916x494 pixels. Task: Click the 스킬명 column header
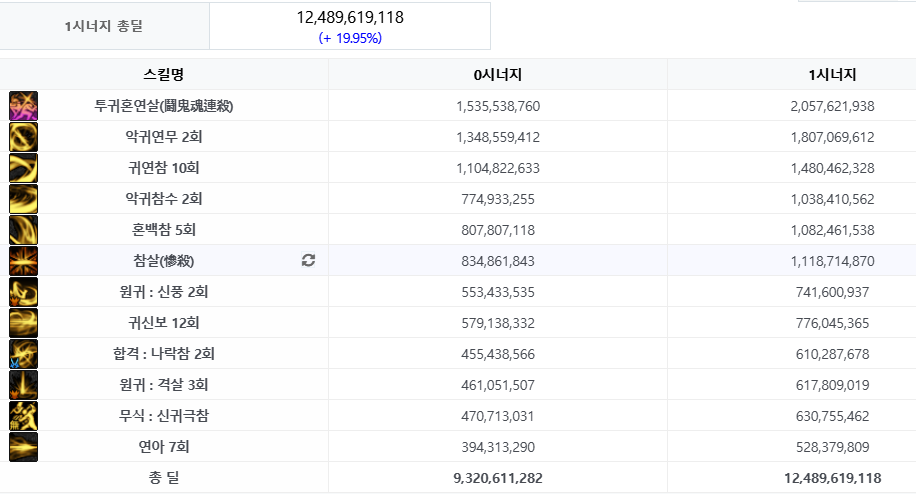(164, 75)
